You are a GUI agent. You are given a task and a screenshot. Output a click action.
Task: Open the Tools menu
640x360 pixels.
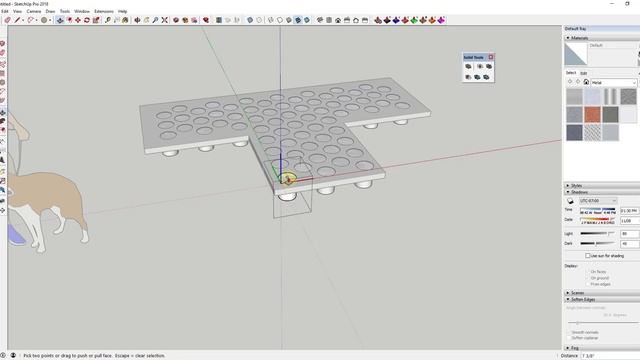[65, 11]
